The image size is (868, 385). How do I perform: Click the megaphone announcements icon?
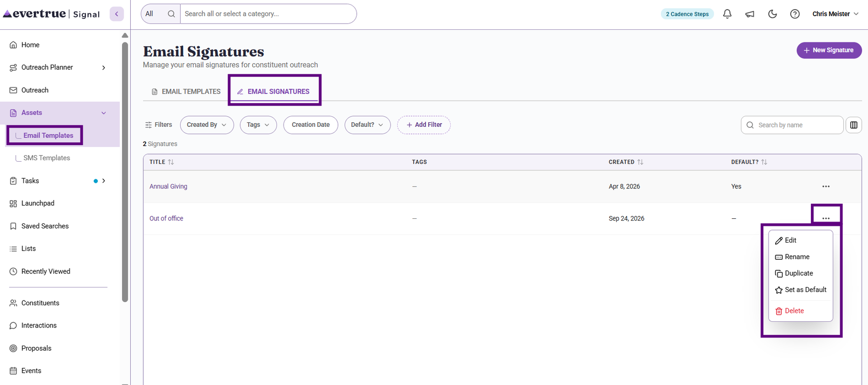click(x=750, y=14)
